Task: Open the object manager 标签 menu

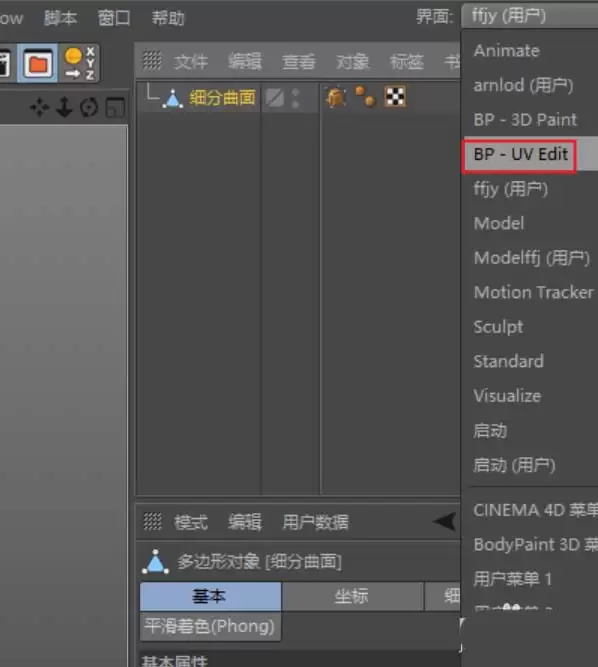Action: (407, 62)
